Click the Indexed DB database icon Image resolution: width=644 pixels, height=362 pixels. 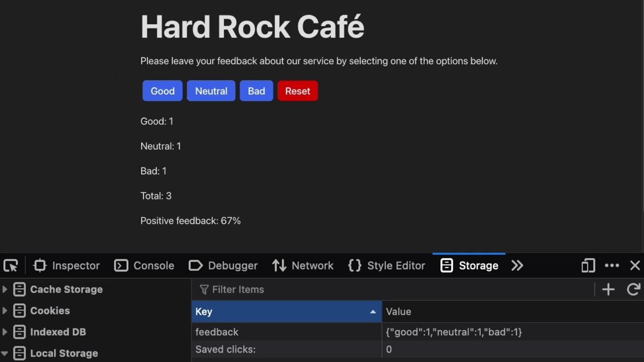click(x=19, y=332)
